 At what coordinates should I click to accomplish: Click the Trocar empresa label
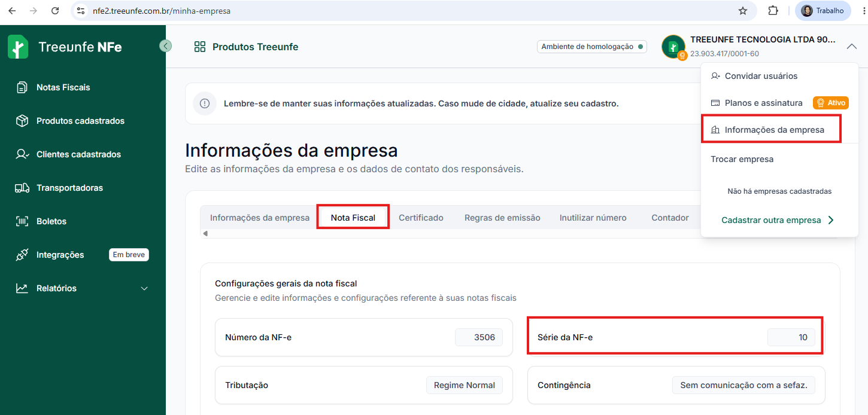coord(742,159)
